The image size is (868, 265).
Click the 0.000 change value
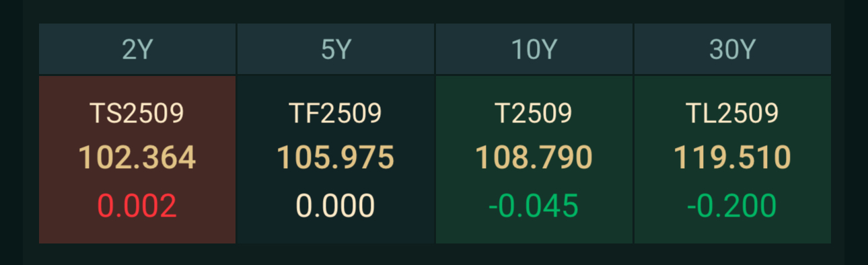click(336, 206)
